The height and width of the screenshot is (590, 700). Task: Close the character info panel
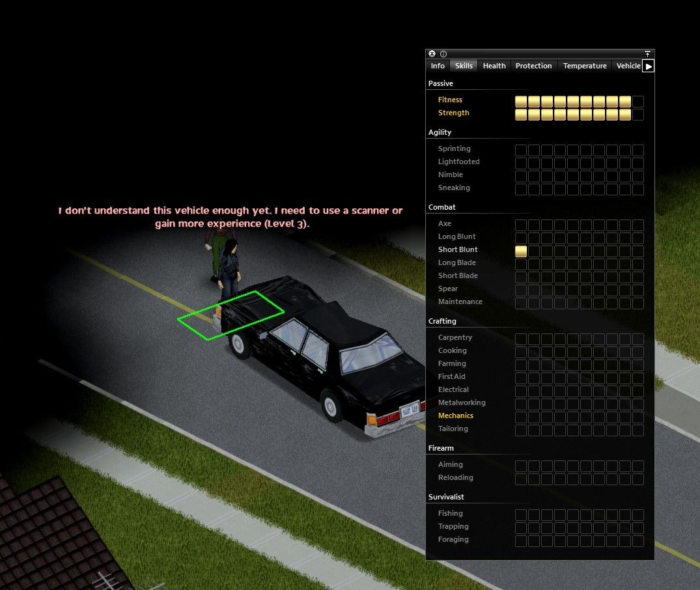(x=432, y=53)
